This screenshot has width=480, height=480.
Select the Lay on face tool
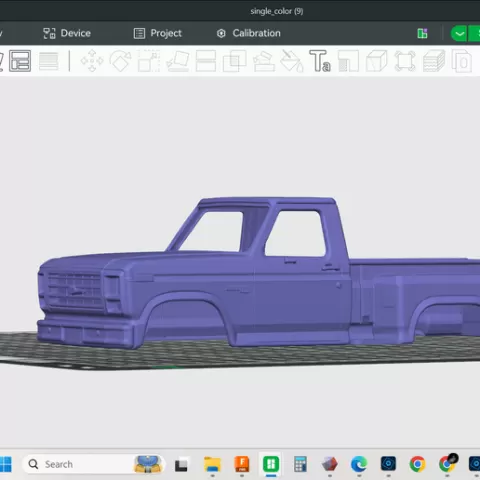click(178, 61)
